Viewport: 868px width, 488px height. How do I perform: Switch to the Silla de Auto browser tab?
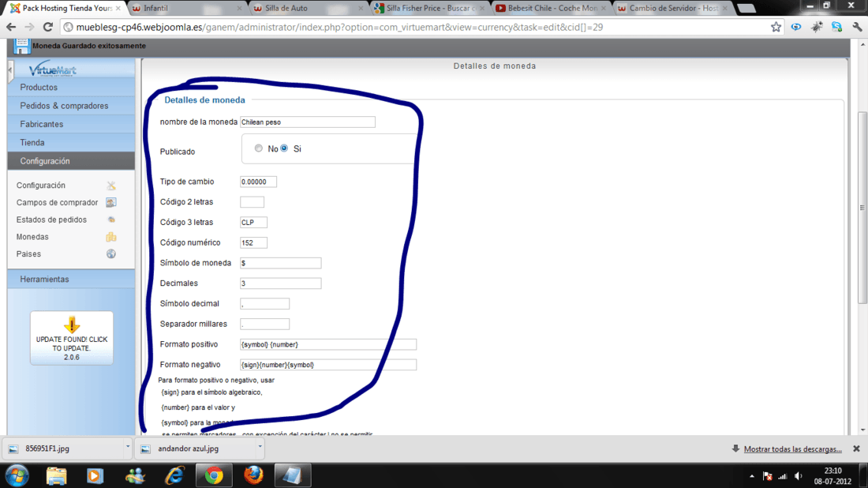tap(309, 8)
